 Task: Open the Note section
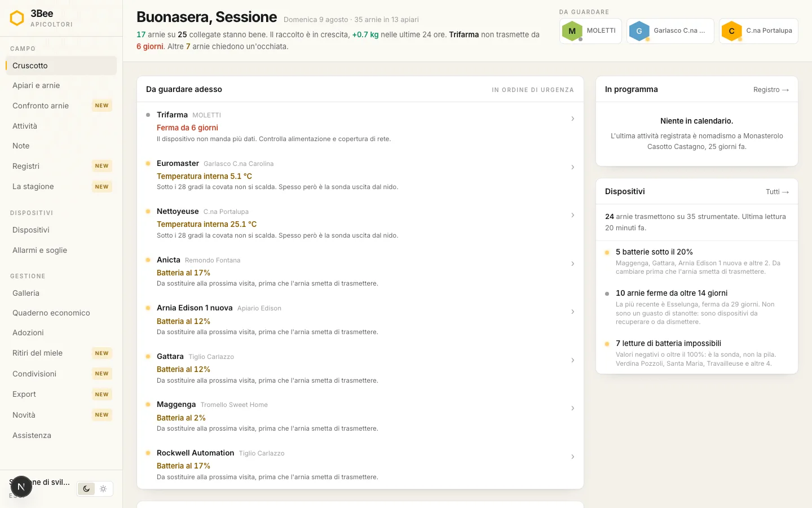click(61, 146)
